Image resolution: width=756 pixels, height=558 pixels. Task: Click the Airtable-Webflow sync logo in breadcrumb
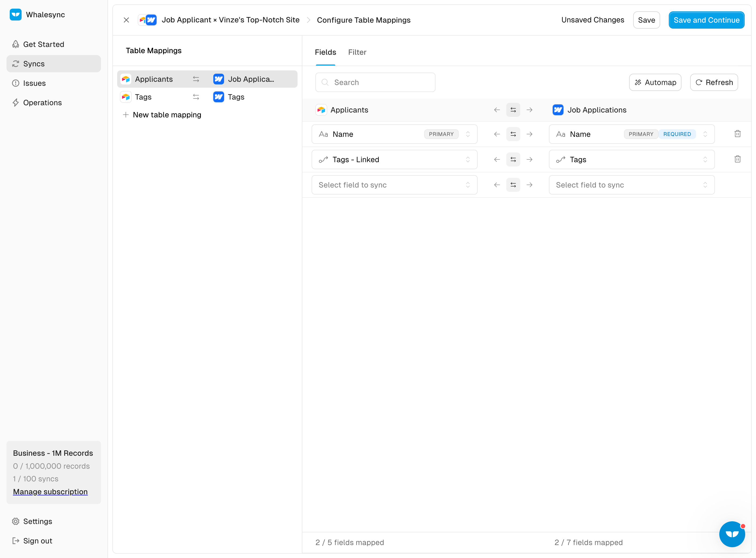click(x=148, y=20)
